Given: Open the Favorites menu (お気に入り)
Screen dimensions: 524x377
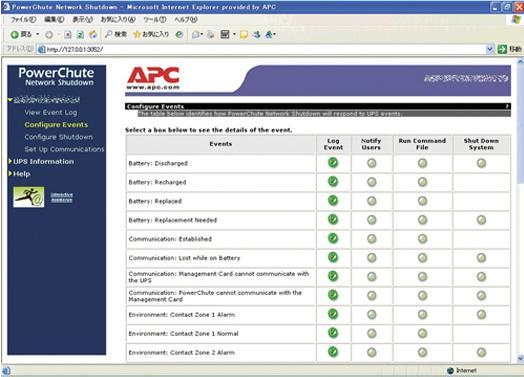Looking at the screenshot, I should [x=118, y=20].
